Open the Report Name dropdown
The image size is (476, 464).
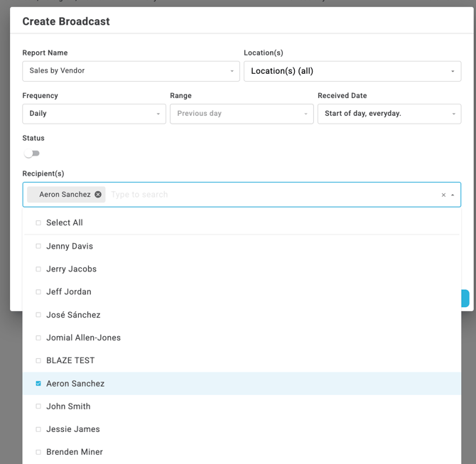[131, 71]
